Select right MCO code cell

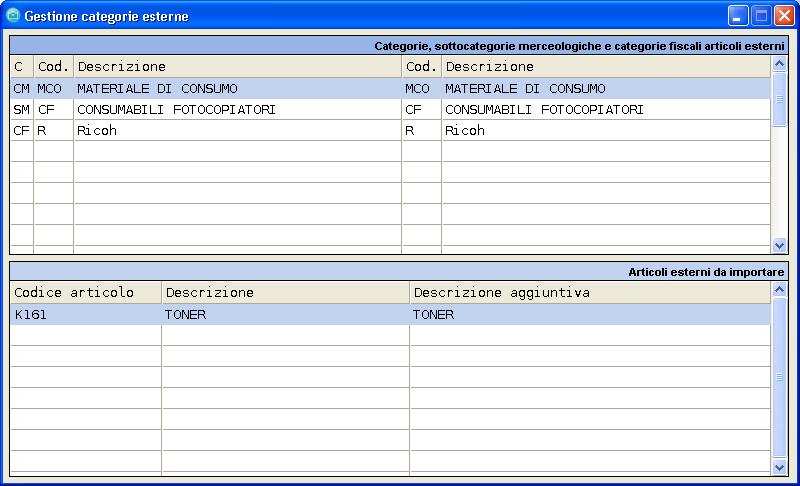[421, 89]
